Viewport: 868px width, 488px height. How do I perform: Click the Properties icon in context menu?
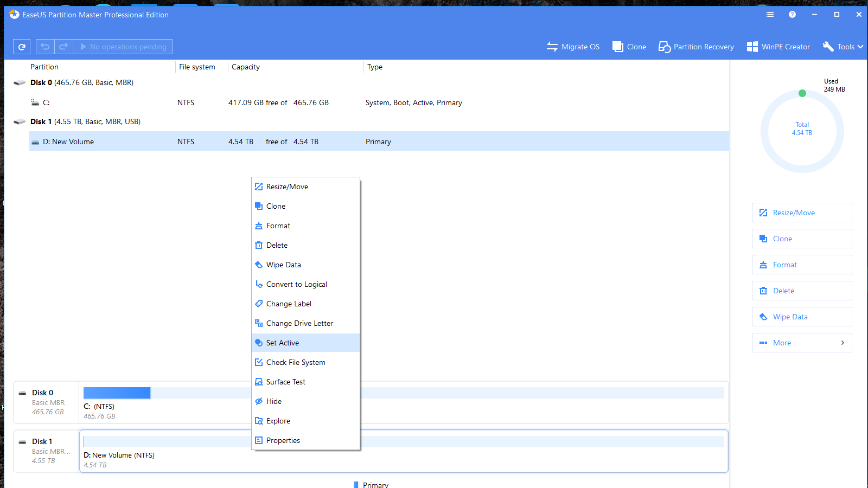click(259, 440)
